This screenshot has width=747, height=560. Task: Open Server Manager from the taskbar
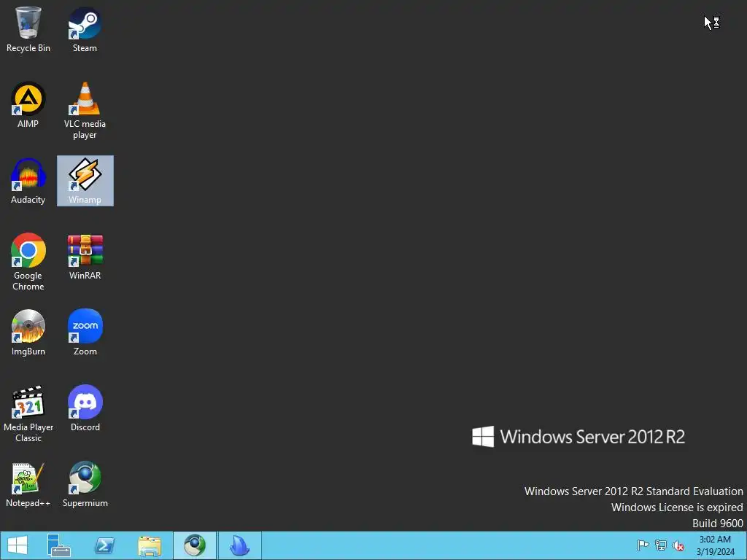(x=59, y=545)
